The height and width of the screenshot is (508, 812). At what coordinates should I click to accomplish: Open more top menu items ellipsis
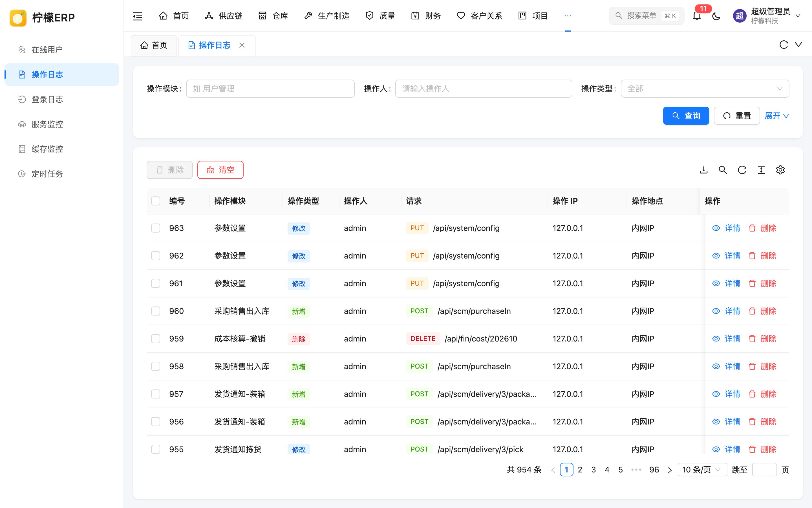click(567, 16)
